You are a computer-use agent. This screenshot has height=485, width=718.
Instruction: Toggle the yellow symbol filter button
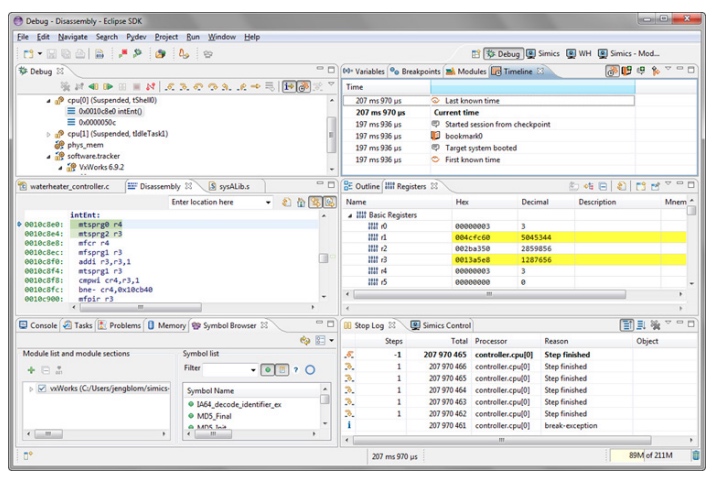(x=282, y=370)
